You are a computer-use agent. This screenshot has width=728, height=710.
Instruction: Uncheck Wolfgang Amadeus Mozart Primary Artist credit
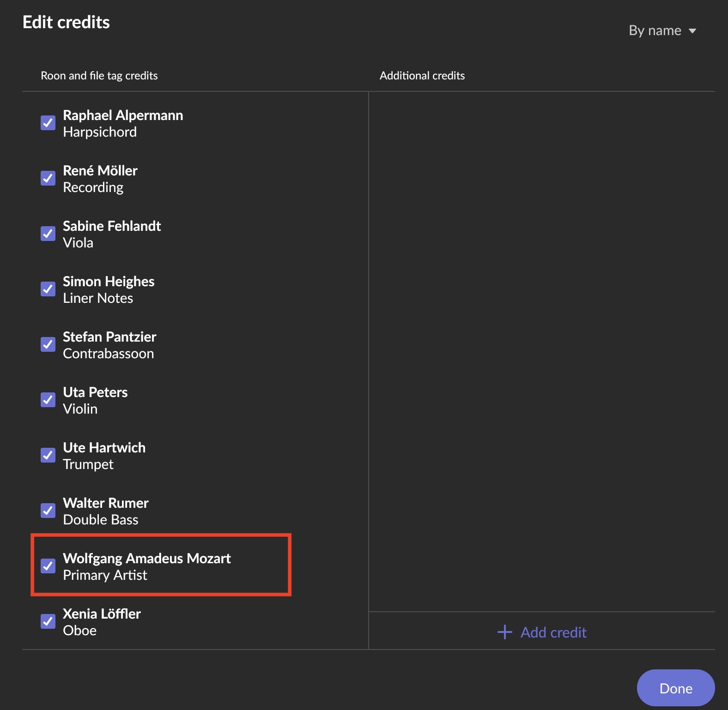[48, 566]
